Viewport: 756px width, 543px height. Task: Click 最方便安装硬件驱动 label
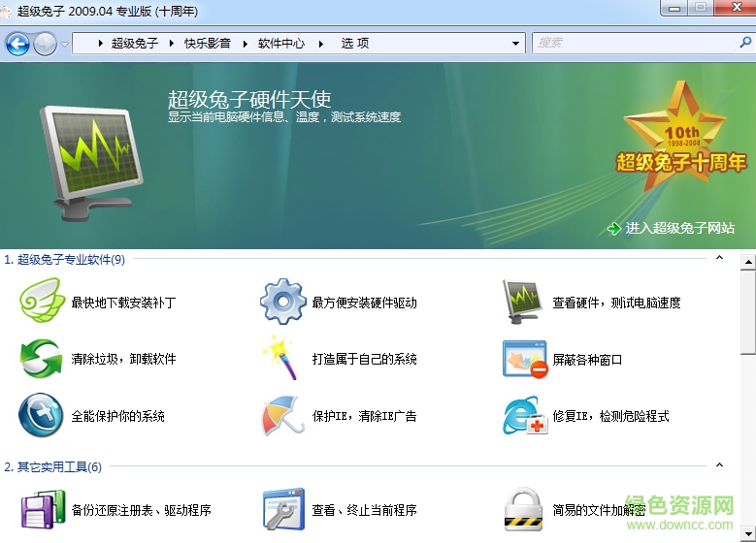pos(365,303)
